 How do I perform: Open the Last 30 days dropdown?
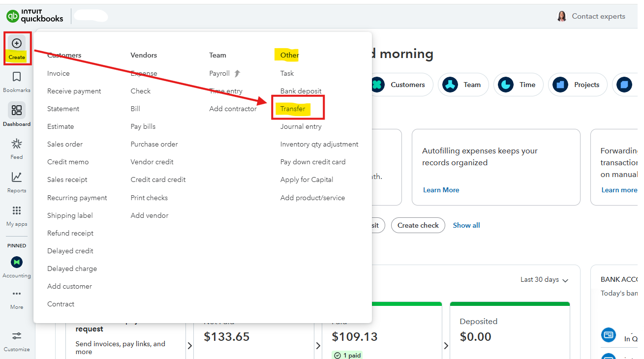click(x=544, y=280)
